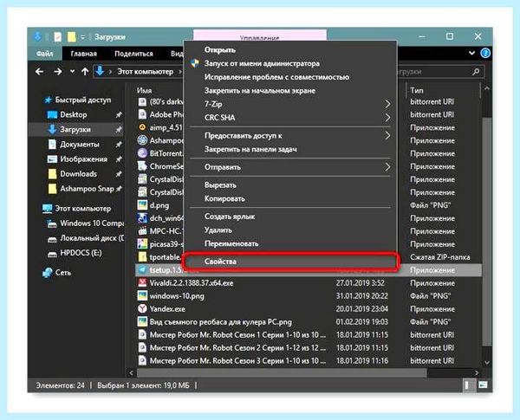Expand the Отправить submenu
The height and width of the screenshot is (420, 520).
coord(291,167)
